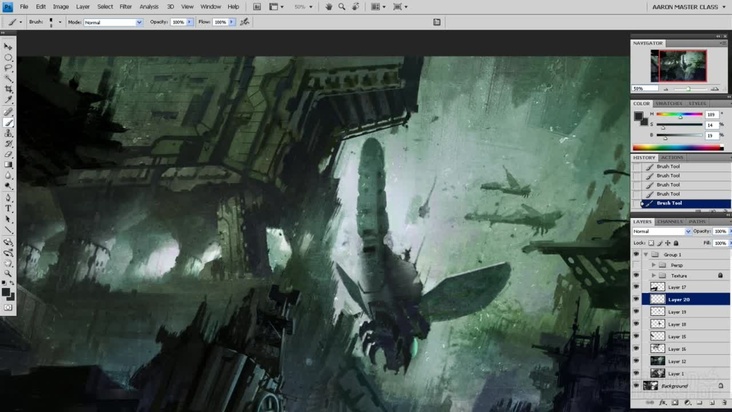
Task: Switch to the Channels tab
Action: click(669, 222)
